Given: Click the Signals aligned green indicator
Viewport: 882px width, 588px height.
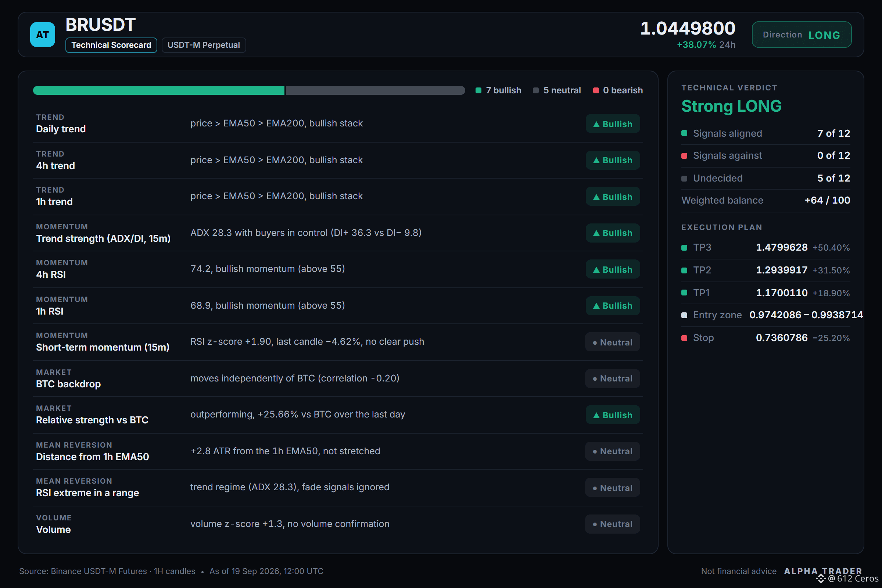Looking at the screenshot, I should (x=684, y=133).
